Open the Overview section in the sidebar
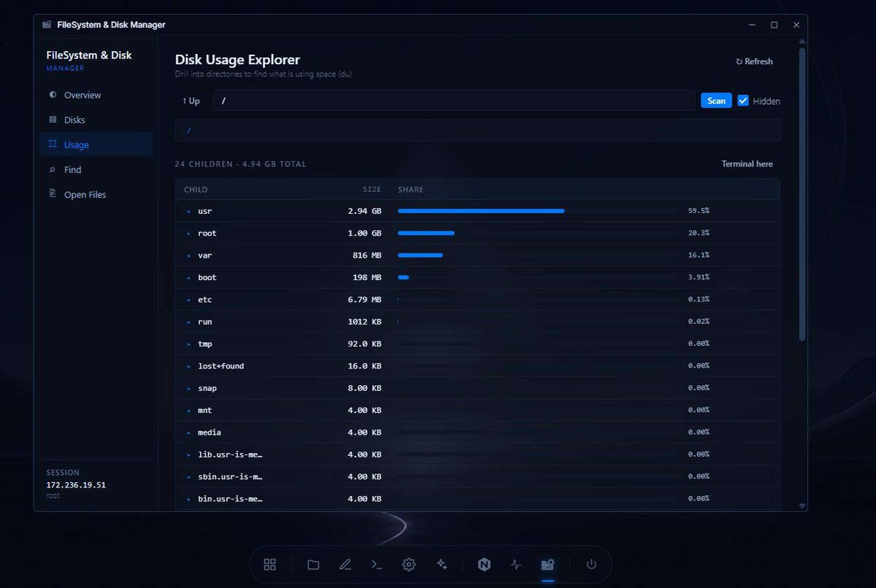This screenshot has width=876, height=588. coord(96,95)
